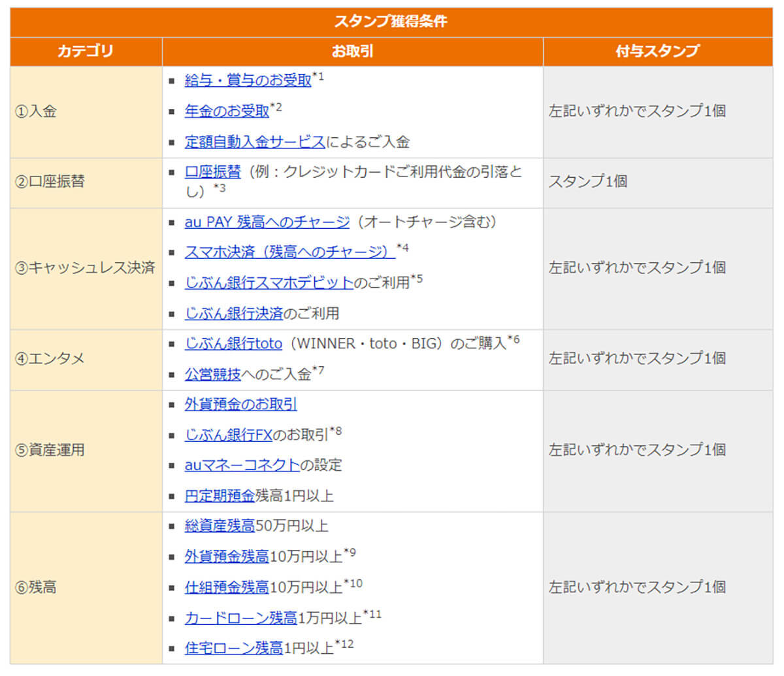Open the 仕組預金残高 link

pyautogui.click(x=227, y=587)
